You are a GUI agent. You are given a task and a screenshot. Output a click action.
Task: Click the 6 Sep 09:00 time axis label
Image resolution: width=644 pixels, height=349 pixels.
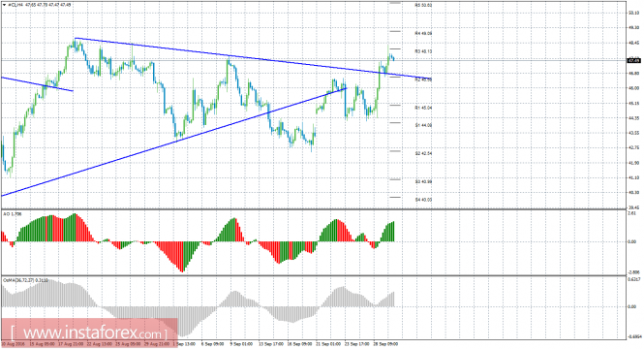213,343
